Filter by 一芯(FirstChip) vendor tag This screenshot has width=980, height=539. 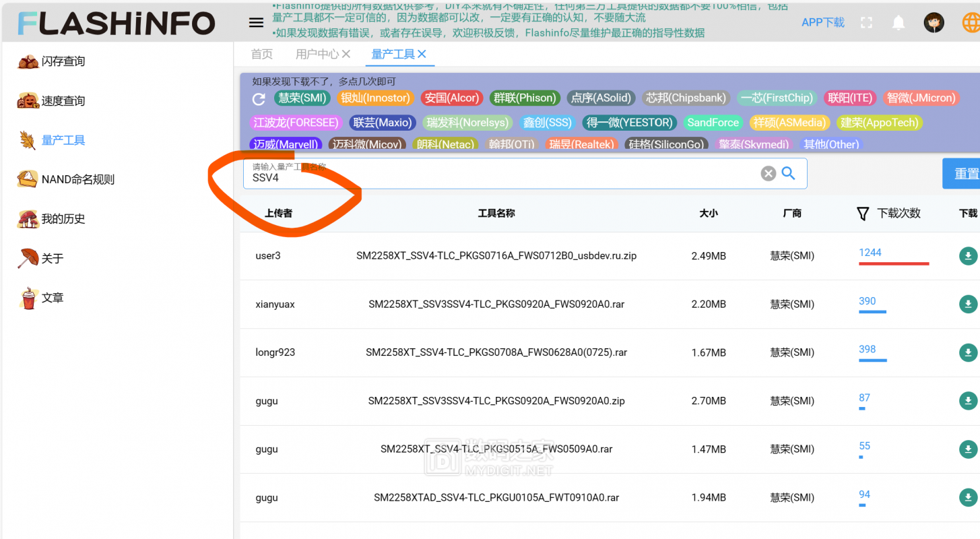[777, 98]
